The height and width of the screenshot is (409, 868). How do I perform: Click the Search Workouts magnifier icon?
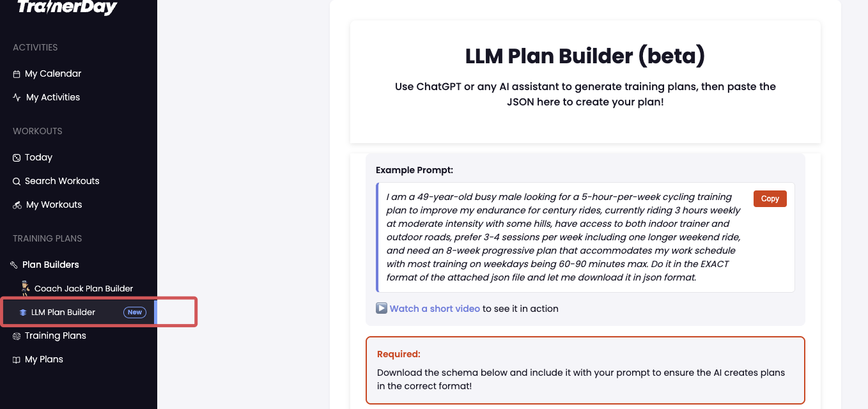click(17, 181)
